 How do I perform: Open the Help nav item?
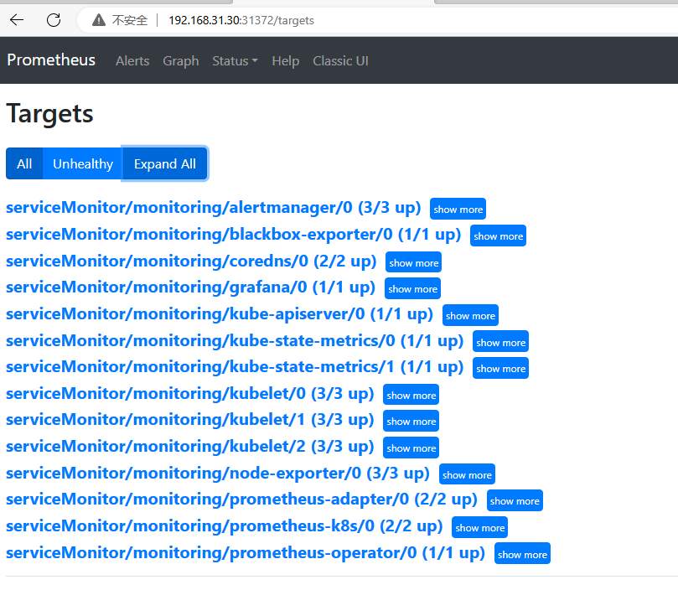point(286,61)
